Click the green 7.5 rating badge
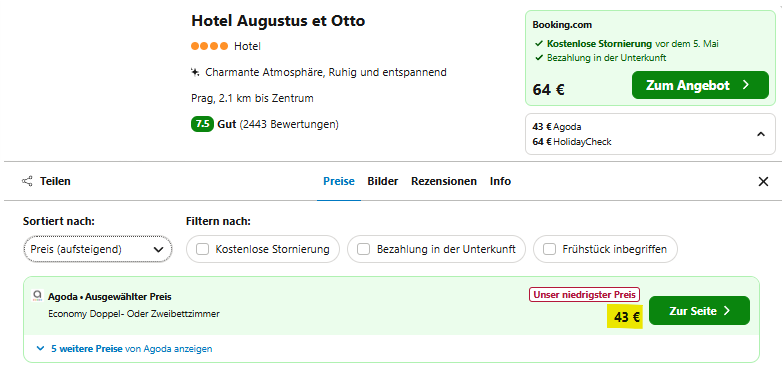Viewport: 782px width, 370px height. [x=202, y=124]
